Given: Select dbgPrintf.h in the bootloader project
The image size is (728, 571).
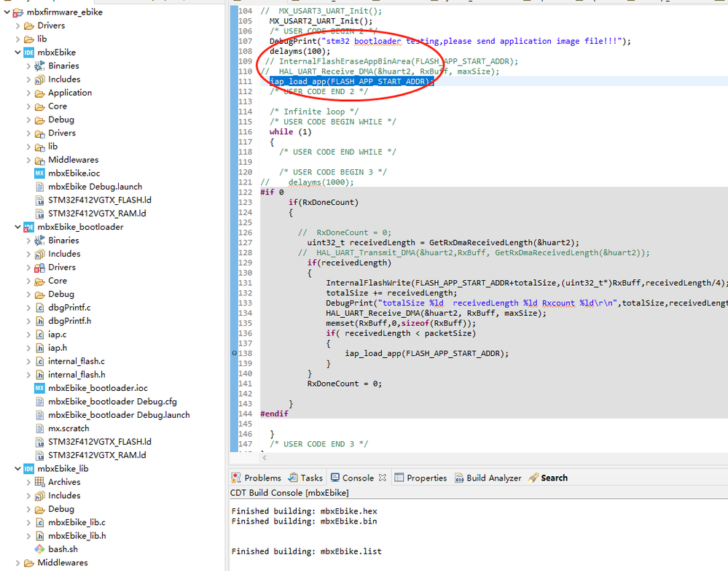Looking at the screenshot, I should [70, 321].
